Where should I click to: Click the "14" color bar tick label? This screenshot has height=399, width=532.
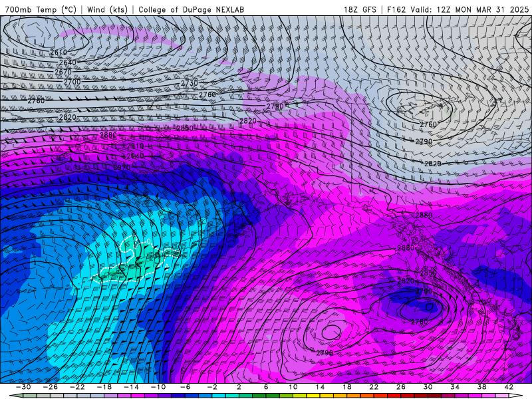tap(320, 387)
